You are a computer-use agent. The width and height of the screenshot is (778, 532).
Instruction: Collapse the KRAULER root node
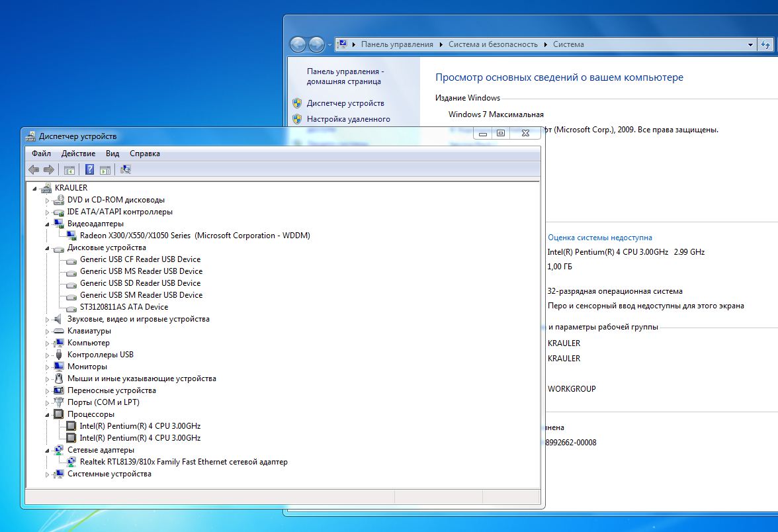[34, 189]
